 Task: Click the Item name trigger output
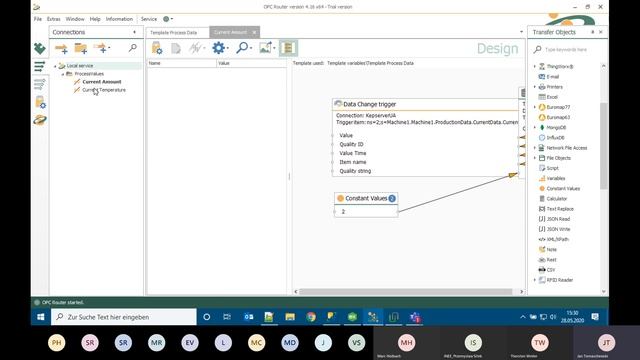[x=353, y=162]
